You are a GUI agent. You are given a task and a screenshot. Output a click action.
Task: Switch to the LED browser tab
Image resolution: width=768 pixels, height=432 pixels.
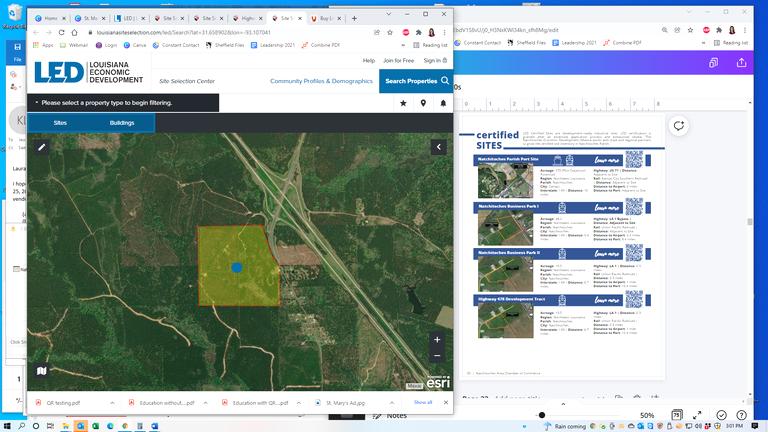click(129, 18)
